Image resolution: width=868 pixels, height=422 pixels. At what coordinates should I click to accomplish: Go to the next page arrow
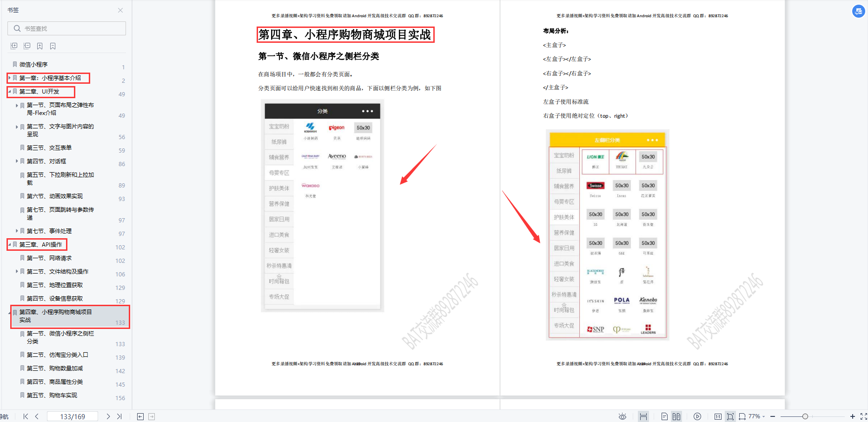(108, 416)
